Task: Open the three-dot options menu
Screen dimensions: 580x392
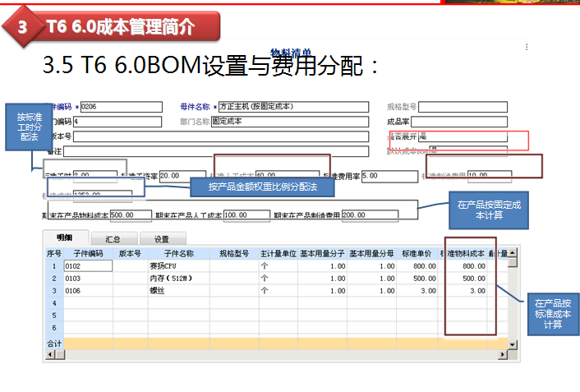Action: coord(527,47)
